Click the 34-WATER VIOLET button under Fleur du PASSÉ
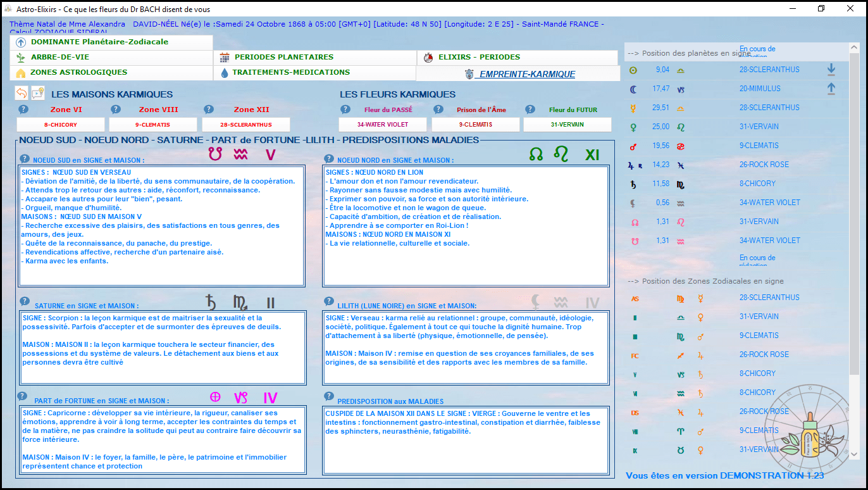This screenshot has width=868, height=490. click(x=383, y=125)
